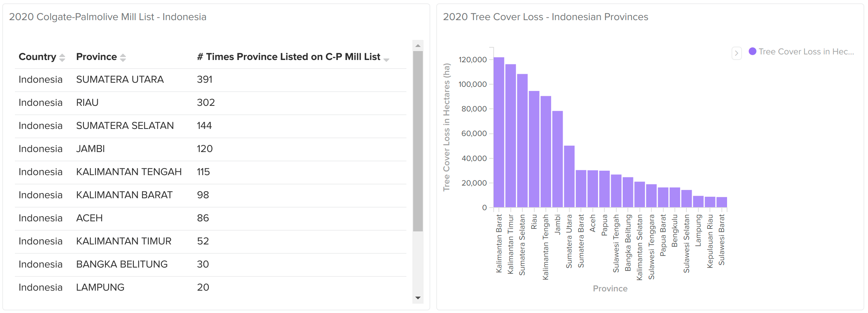The image size is (868, 313).
Task: Click the Bengkulu axis label
Action: point(674,231)
